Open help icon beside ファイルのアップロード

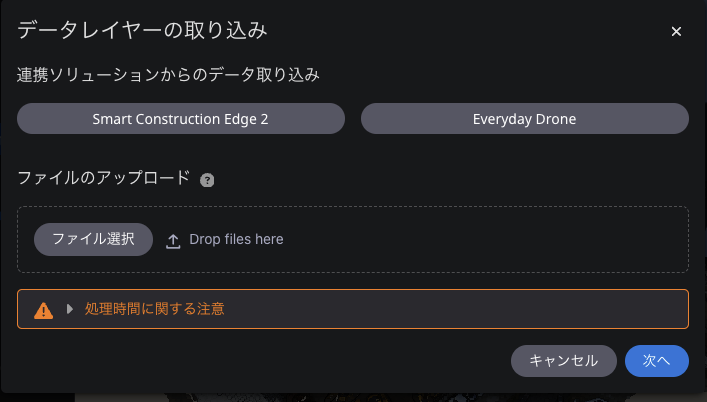coord(207,180)
